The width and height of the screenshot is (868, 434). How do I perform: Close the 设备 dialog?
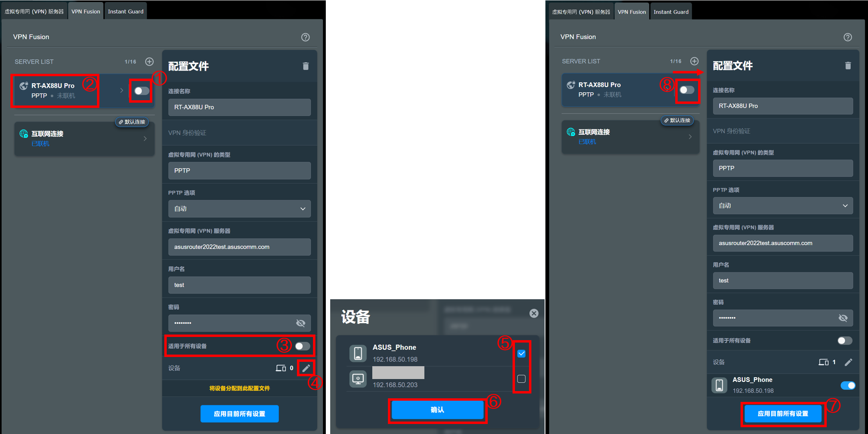point(534,313)
